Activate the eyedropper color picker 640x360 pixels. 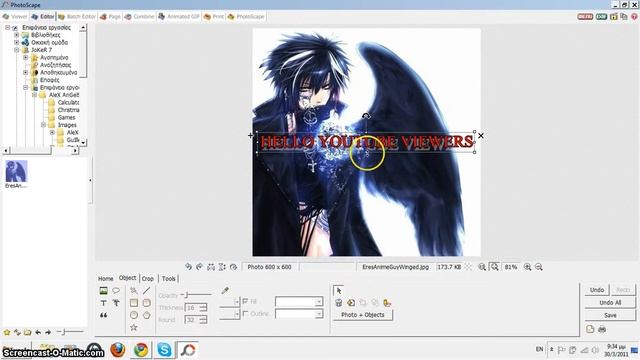pyautogui.click(x=225, y=291)
